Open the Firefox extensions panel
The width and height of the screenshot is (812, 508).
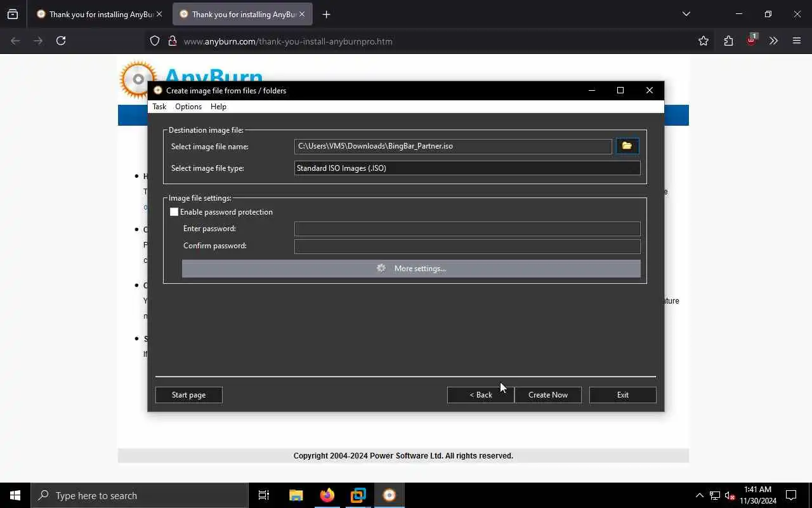[728, 41]
